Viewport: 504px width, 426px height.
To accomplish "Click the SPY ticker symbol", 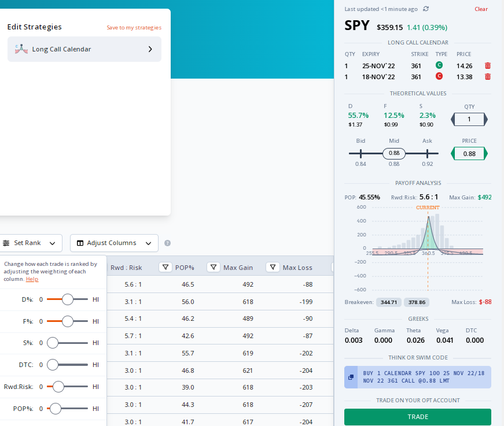I will [x=357, y=25].
